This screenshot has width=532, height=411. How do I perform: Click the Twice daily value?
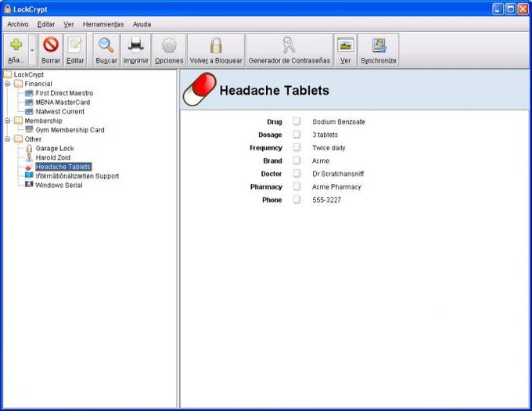[329, 148]
